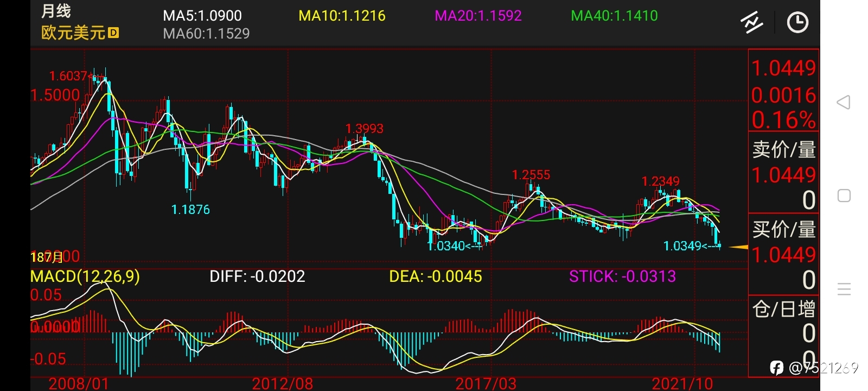Tap the MA60:1.1529 indicator value

pos(206,34)
